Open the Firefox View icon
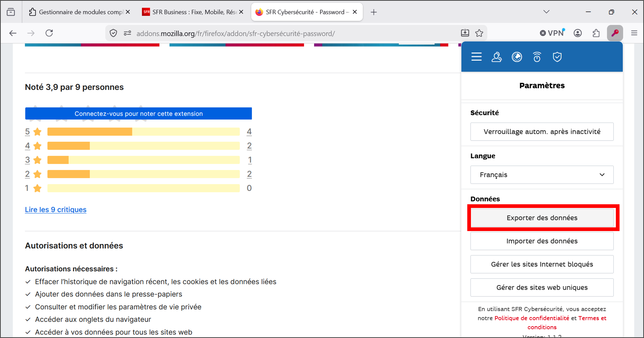The height and width of the screenshot is (338, 644). click(11, 12)
